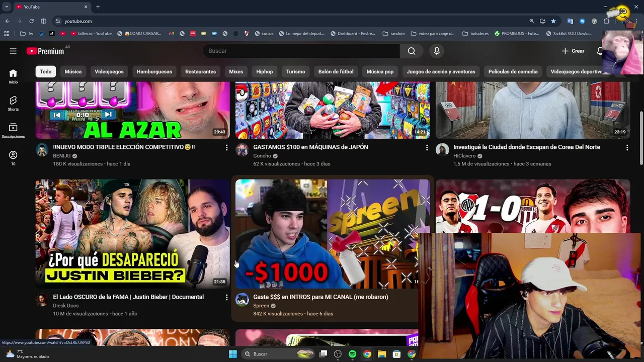
Task: Reload the page in Chrome
Action: pos(31,21)
